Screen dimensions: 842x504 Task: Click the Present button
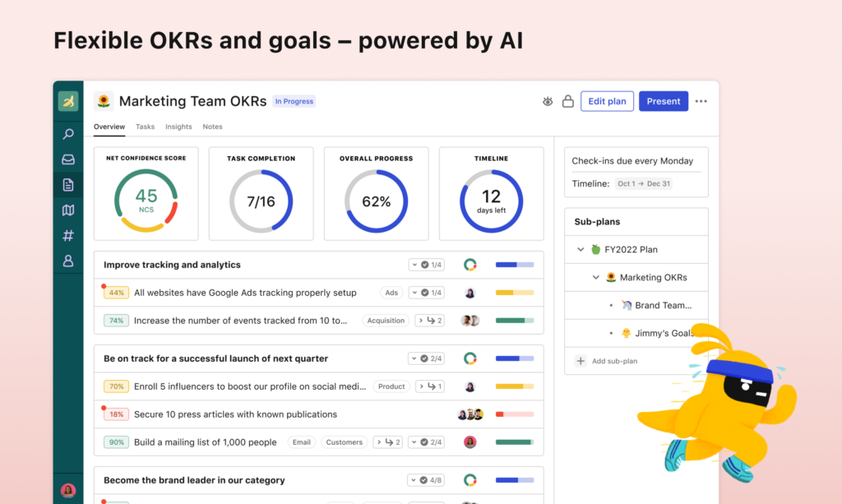click(663, 101)
